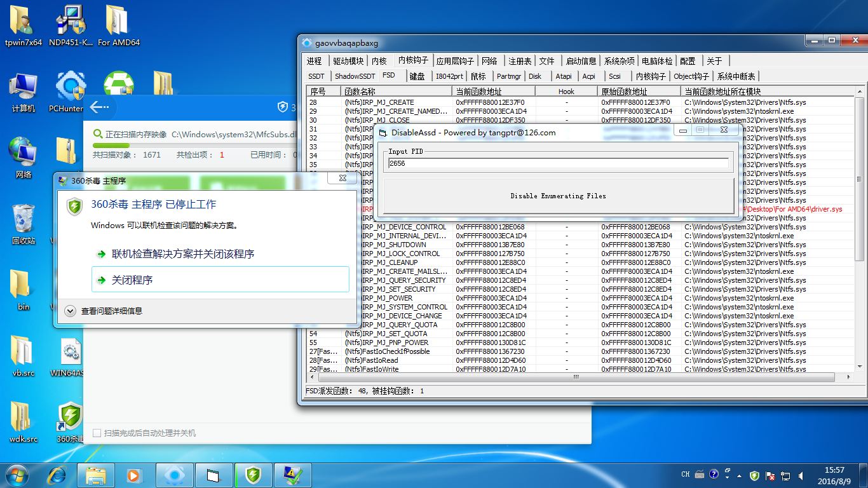The height and width of the screenshot is (488, 868).
Task: Switch to 360杀毒 green shield taskbar button
Action: click(x=253, y=475)
